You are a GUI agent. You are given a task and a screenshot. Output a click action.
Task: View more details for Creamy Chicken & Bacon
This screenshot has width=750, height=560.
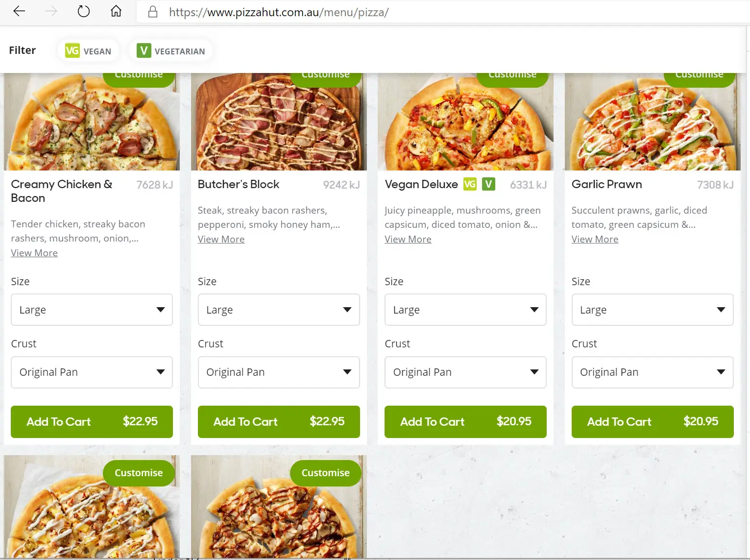[x=34, y=253]
